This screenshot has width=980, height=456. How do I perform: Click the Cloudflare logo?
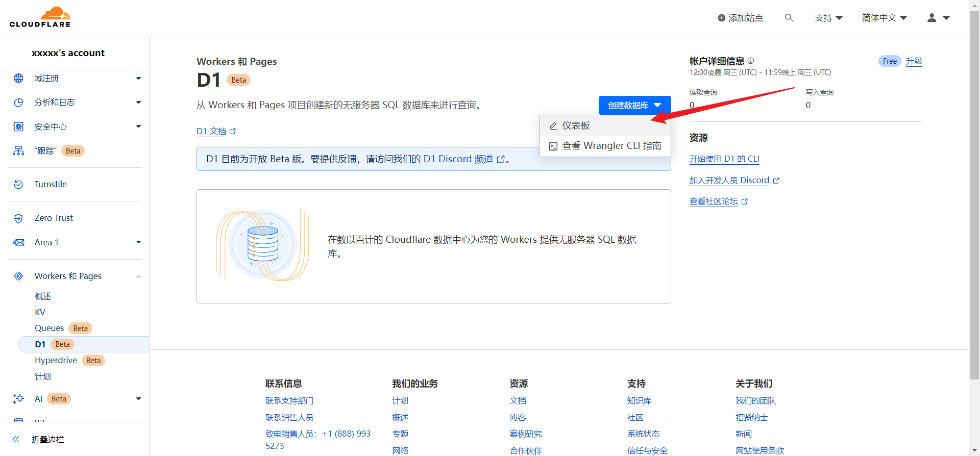coord(40,17)
